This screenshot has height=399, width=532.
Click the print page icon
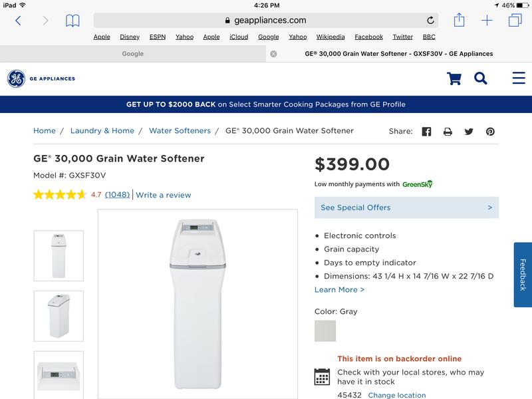pyautogui.click(x=448, y=132)
